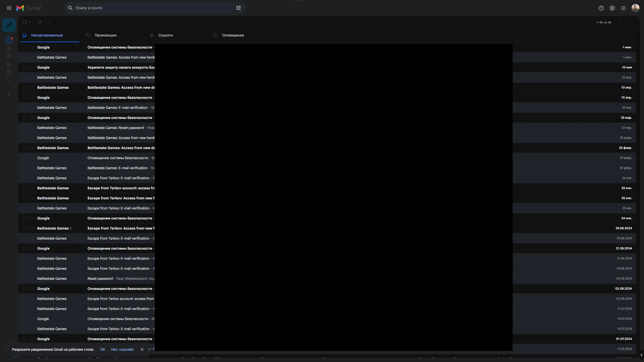This screenshot has height=362, width=644.
Task: Click Нет, спасибо in notification prompt
Action: [x=122, y=349]
